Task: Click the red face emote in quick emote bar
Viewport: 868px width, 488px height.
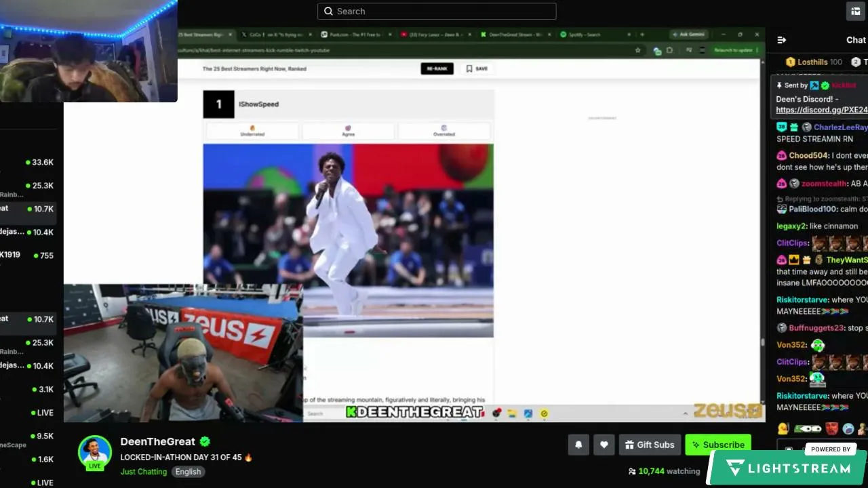Action: pyautogui.click(x=832, y=428)
